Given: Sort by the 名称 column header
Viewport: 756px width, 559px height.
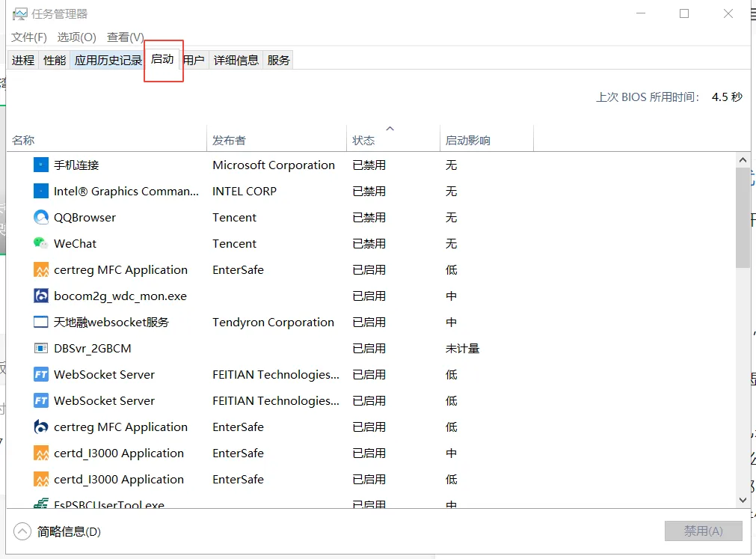Looking at the screenshot, I should click(106, 138).
